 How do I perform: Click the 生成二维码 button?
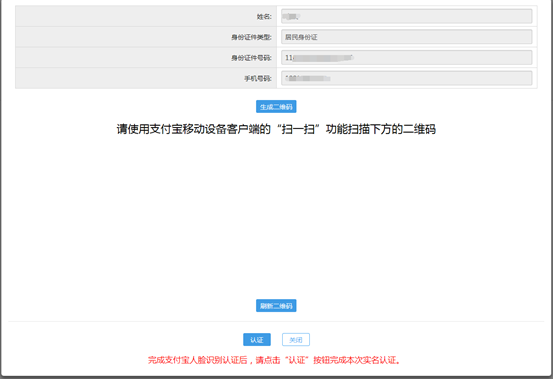(x=276, y=106)
